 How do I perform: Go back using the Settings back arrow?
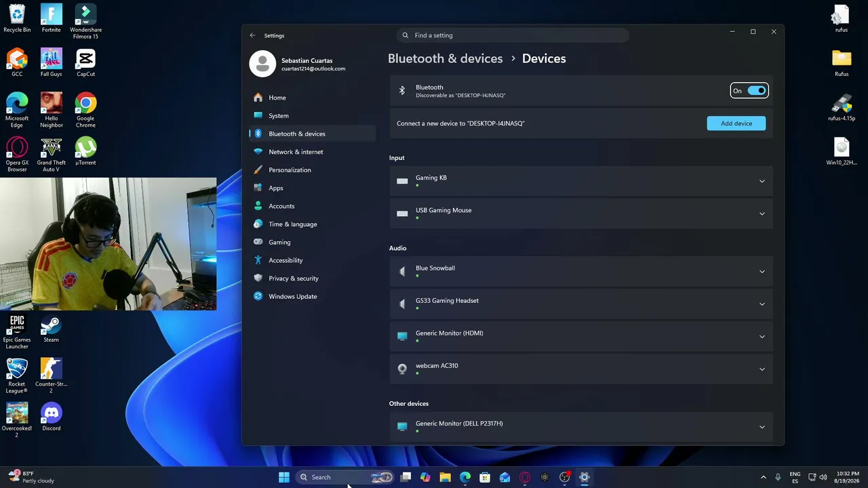[x=252, y=35]
